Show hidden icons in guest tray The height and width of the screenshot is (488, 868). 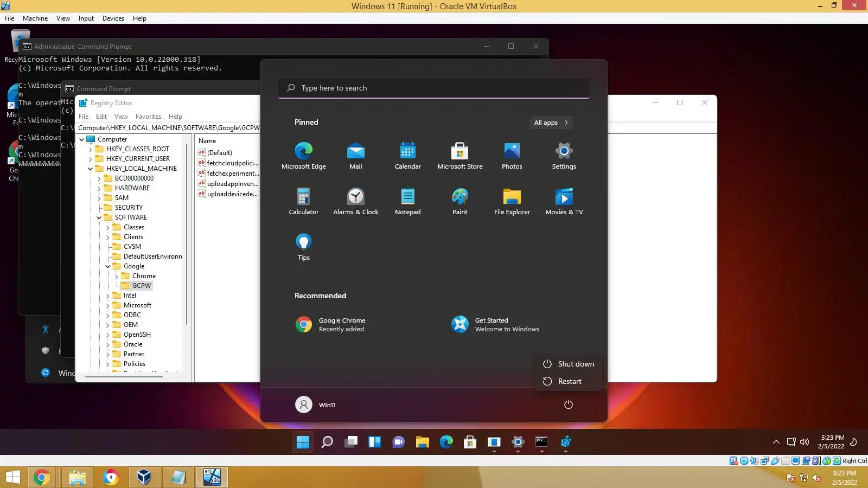pos(776,442)
